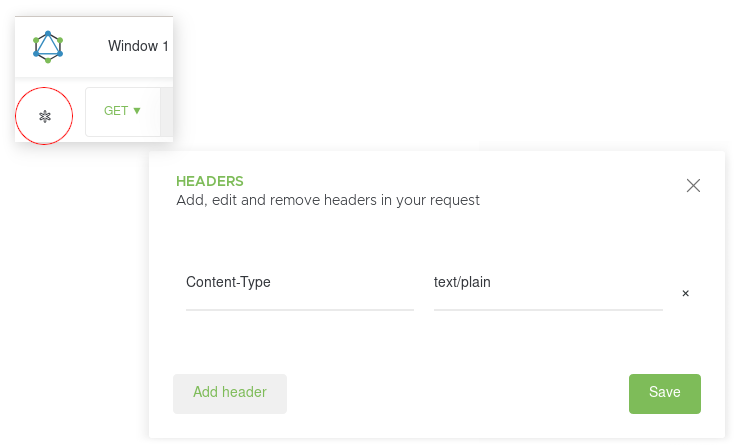The height and width of the screenshot is (446, 739).
Task: Close the Headers dialog with X
Action: tap(693, 185)
